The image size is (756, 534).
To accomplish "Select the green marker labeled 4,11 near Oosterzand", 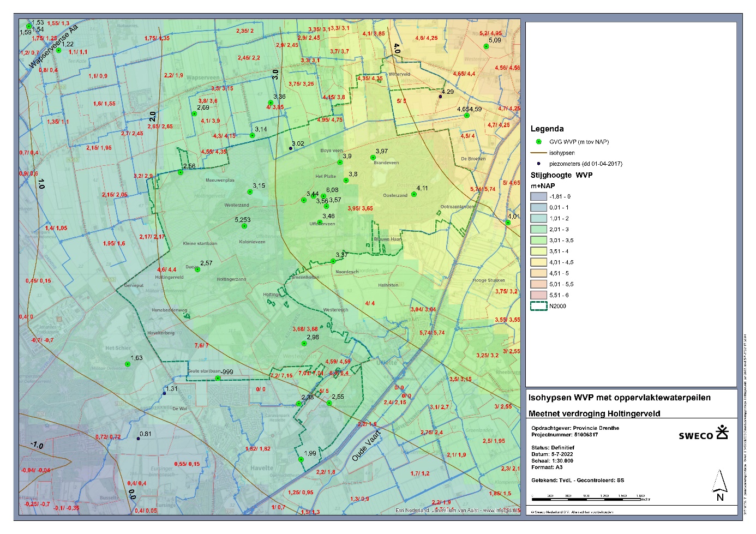I will [x=414, y=194].
